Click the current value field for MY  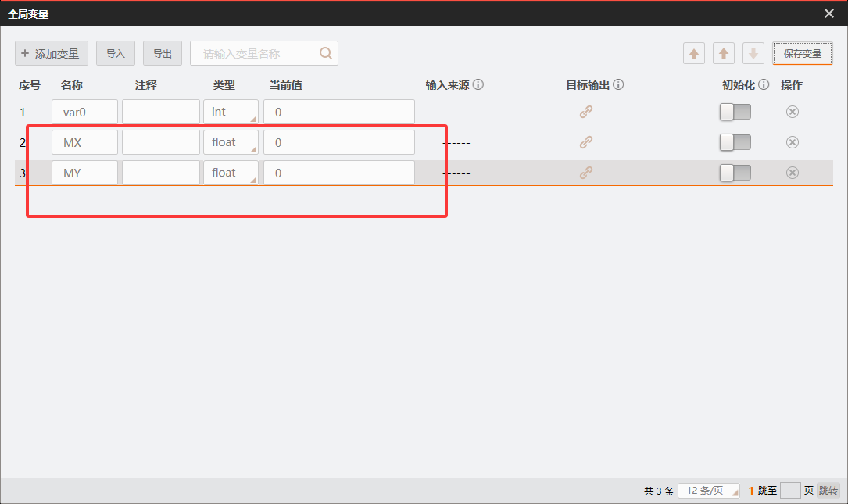pos(339,173)
